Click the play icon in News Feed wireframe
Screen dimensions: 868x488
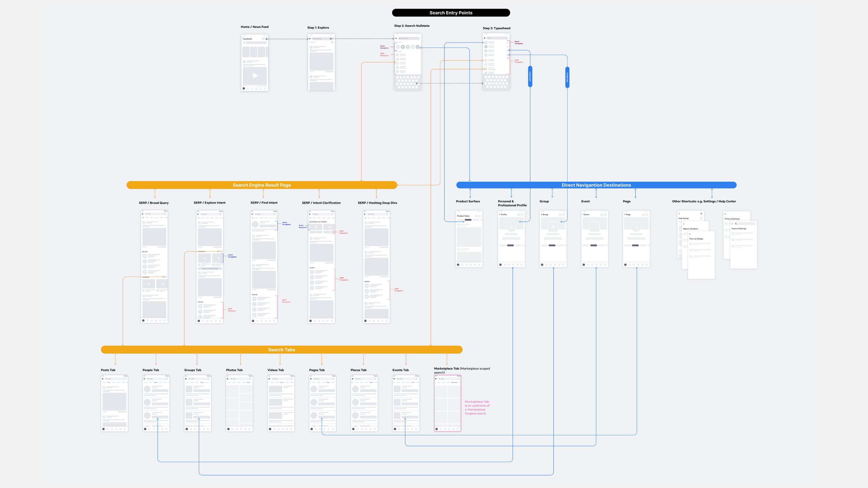tap(255, 76)
